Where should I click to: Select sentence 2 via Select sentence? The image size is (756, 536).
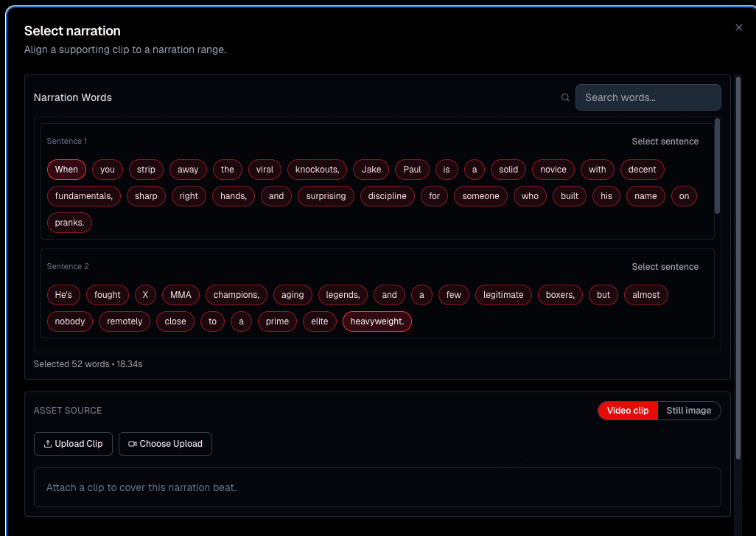[665, 267]
